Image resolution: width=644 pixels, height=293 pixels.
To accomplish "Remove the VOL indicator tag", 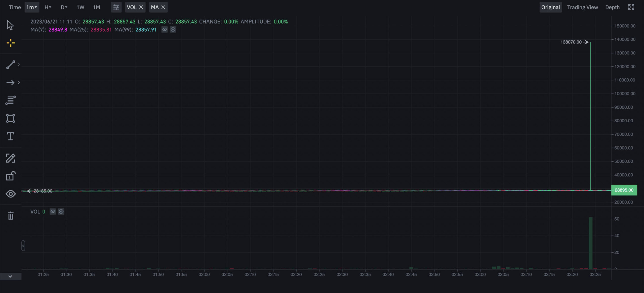I will click(x=141, y=7).
